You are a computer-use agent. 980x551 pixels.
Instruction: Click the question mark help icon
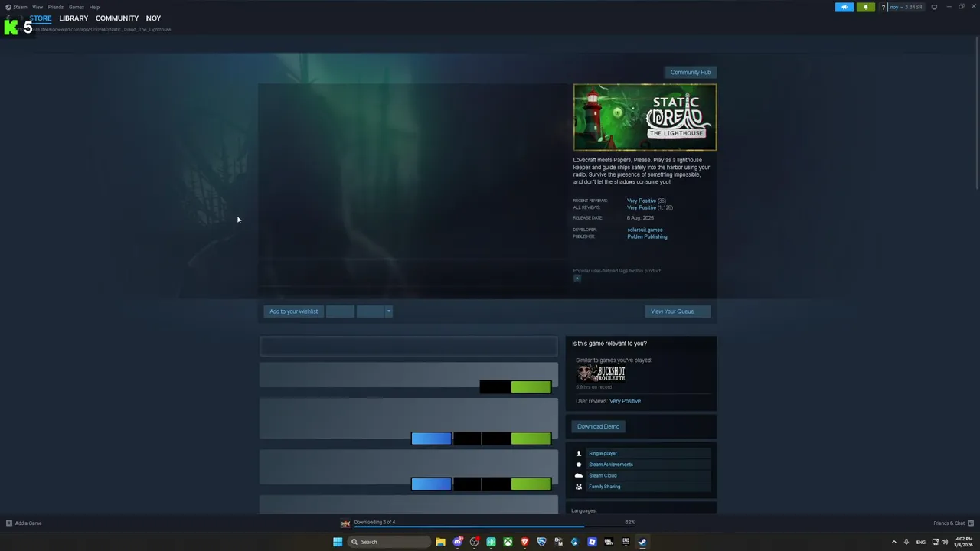[x=883, y=7]
